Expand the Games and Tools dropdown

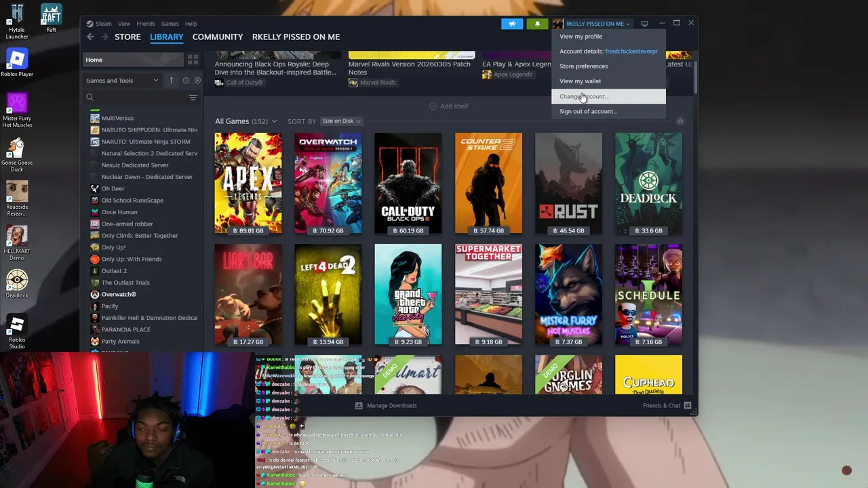pos(122,81)
